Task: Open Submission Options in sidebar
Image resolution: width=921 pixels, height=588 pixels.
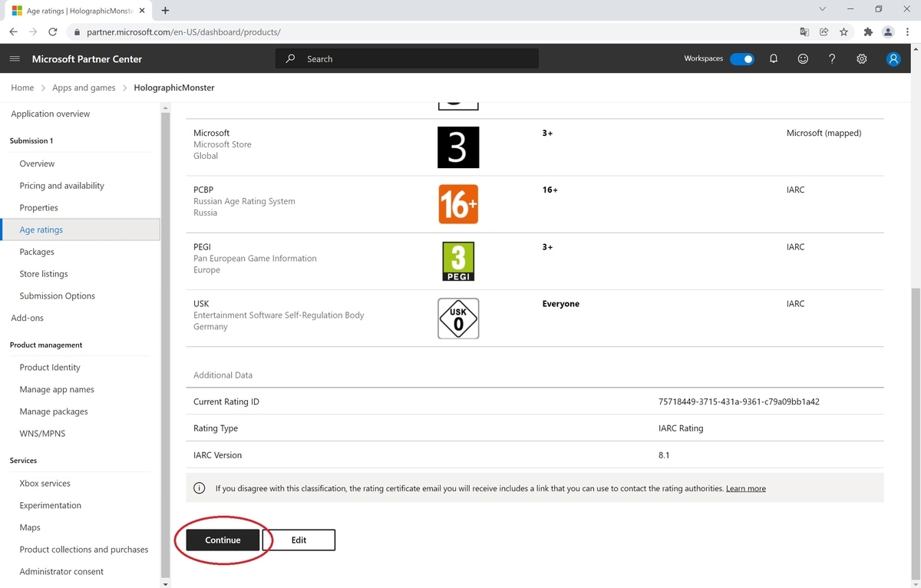Action: (58, 296)
